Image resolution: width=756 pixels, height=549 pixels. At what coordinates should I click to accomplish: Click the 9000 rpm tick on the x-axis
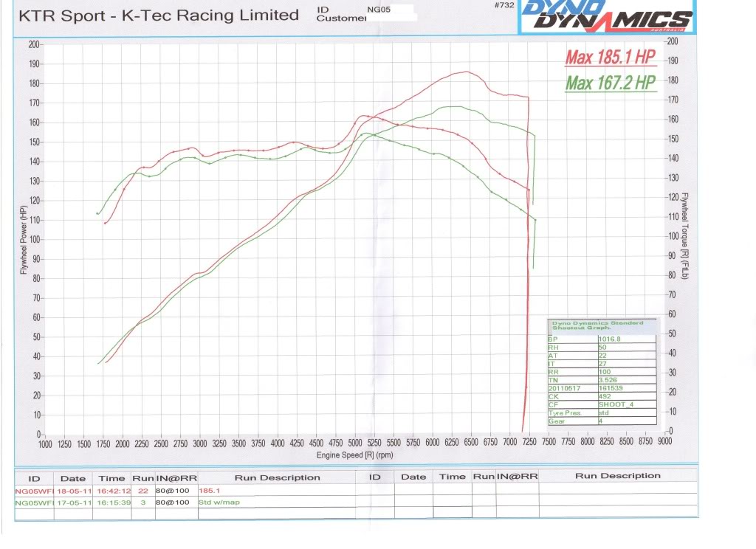pos(664,443)
